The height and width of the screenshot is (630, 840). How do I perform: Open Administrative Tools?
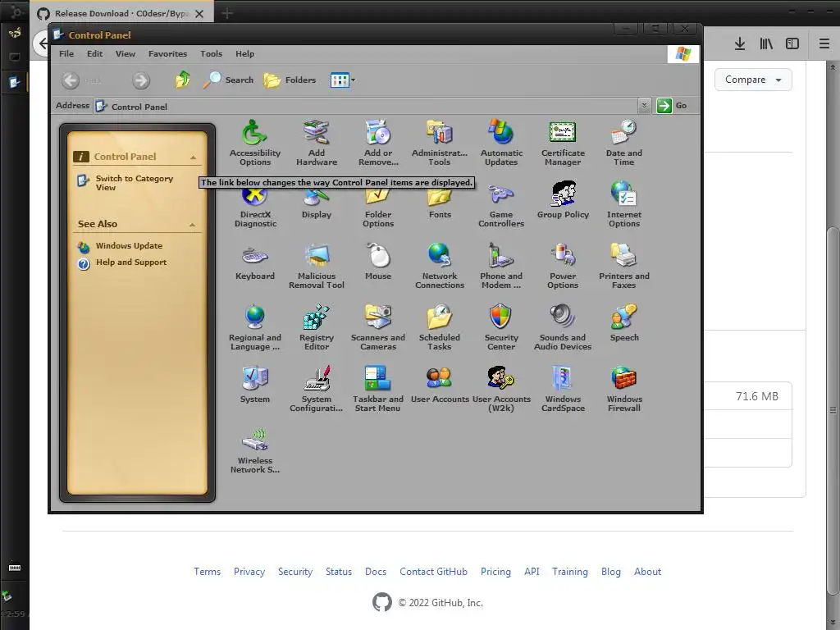pyautogui.click(x=440, y=143)
